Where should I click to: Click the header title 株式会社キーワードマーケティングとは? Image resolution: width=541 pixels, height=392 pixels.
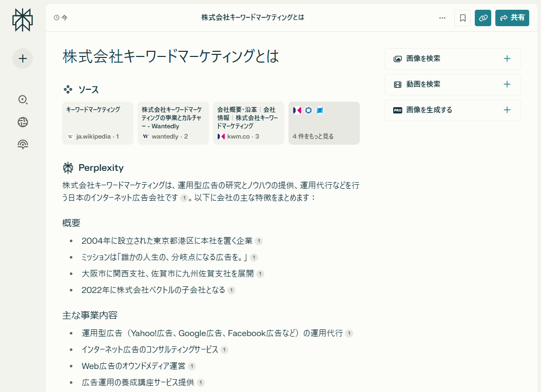point(253,17)
